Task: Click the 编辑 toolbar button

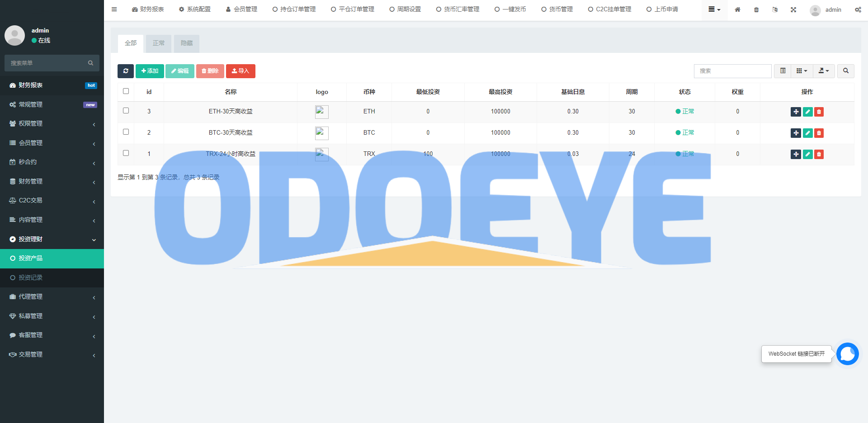Action: click(x=180, y=71)
